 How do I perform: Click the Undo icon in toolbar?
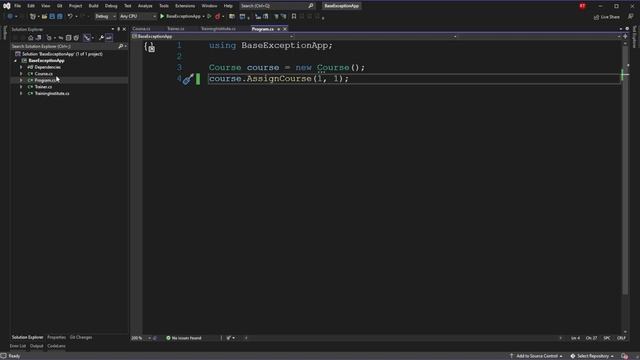pyautogui.click(x=70, y=16)
